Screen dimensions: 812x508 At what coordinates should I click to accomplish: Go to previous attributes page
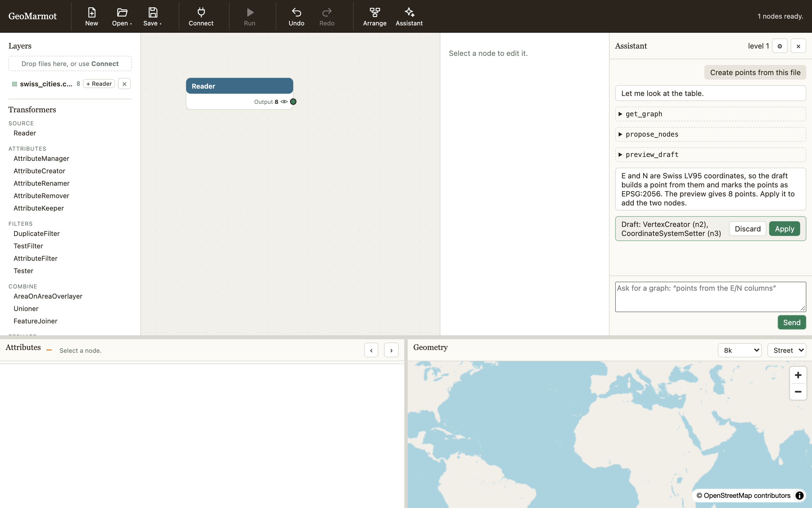click(371, 350)
